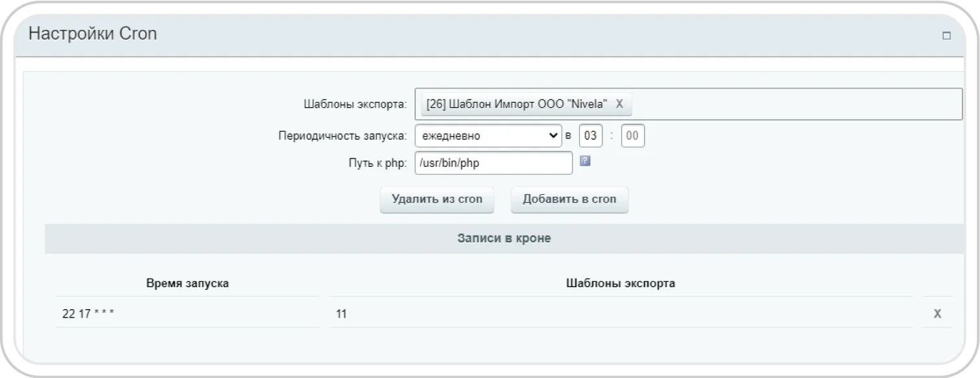Screen dimensions: 980x378
Task: Click the php path help icon
Action: pyautogui.click(x=584, y=162)
